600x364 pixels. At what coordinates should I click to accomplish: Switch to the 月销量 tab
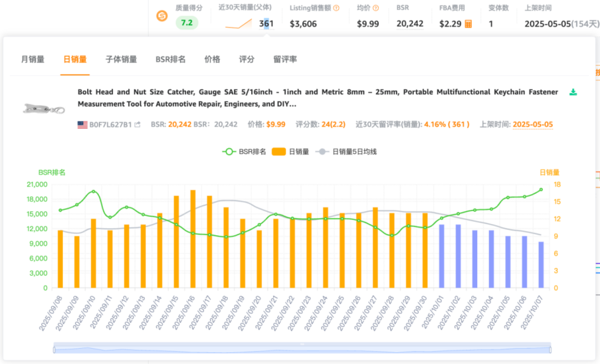(x=33, y=59)
